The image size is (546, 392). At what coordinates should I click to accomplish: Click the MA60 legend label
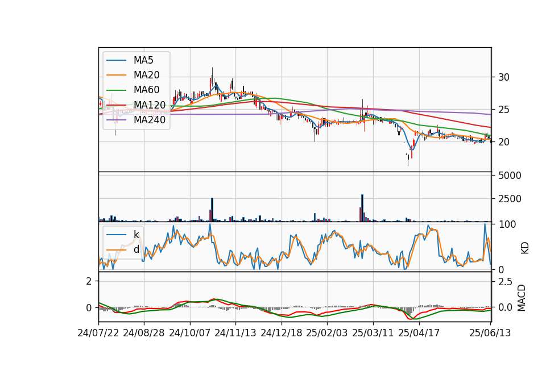146,90
